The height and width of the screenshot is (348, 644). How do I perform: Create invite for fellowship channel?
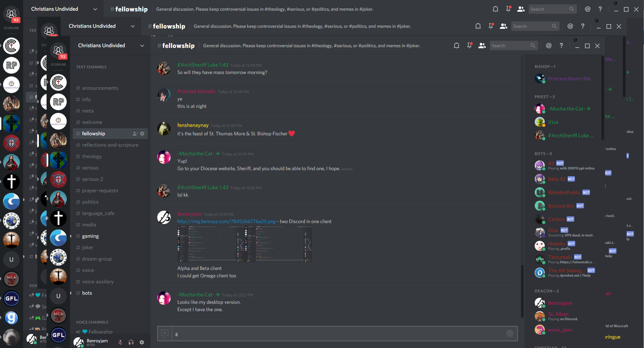coord(135,134)
